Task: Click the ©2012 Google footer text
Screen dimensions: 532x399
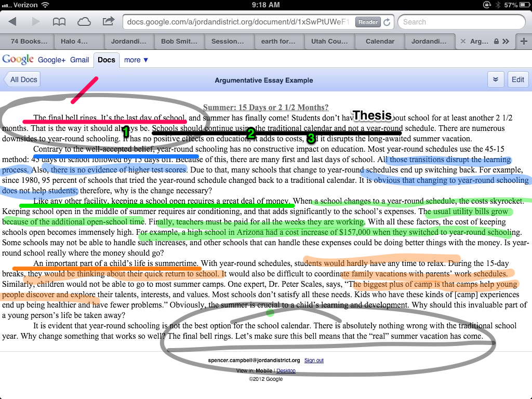Action: point(265,379)
